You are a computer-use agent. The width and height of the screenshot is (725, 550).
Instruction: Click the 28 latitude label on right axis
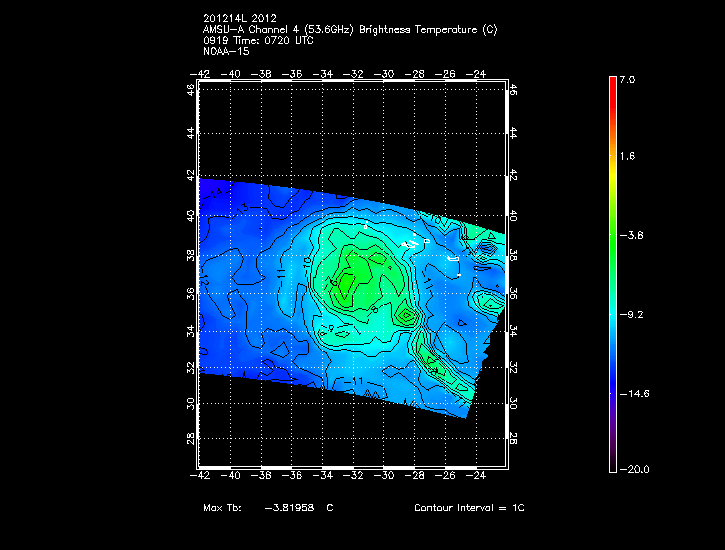[x=513, y=440]
